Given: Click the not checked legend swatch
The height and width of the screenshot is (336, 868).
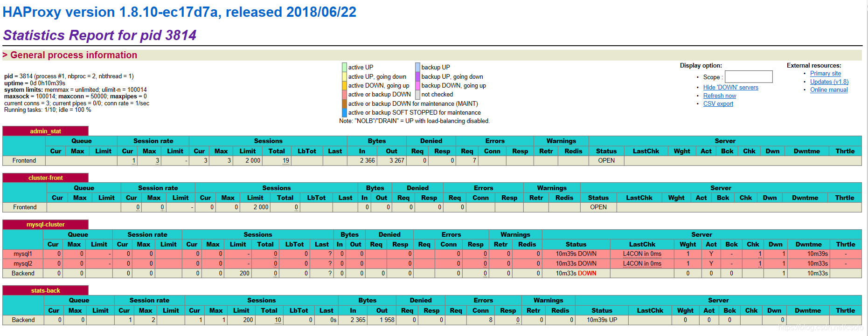Looking at the screenshot, I should 418,94.
